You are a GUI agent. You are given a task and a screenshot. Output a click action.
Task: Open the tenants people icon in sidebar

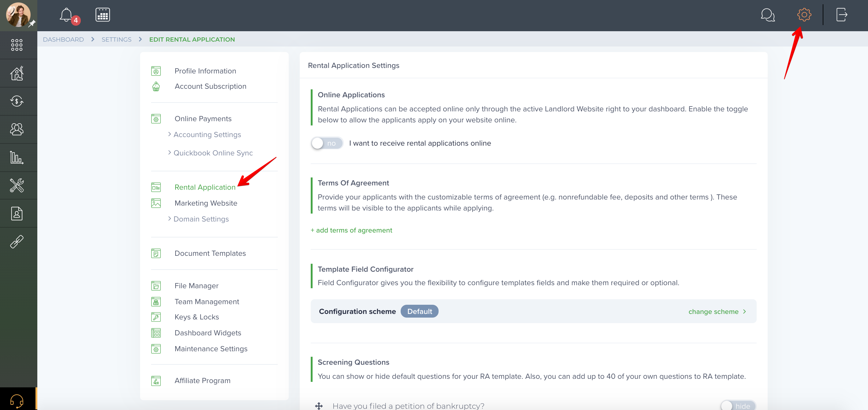(x=17, y=129)
